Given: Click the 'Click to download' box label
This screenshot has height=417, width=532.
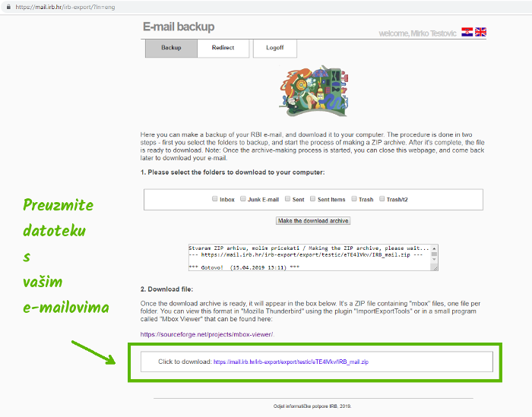Looking at the screenshot, I should [185, 362].
